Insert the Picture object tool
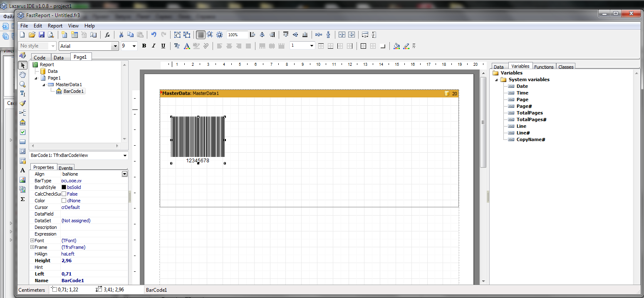644x298 pixels. [23, 180]
